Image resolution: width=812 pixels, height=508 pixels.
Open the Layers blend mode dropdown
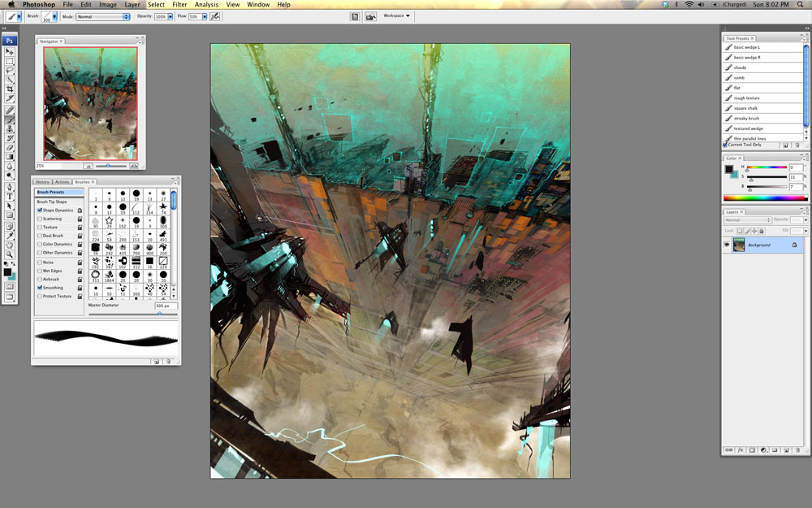(x=748, y=219)
